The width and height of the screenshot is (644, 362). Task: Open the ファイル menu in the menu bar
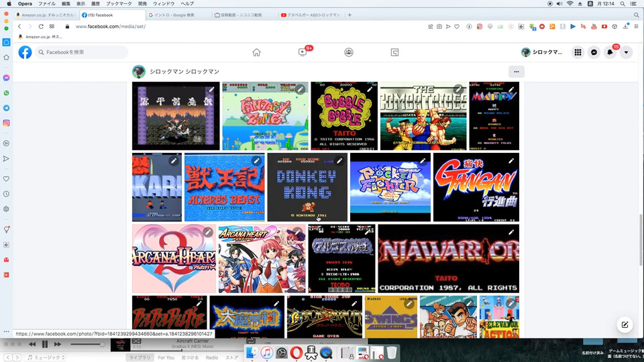(47, 4)
